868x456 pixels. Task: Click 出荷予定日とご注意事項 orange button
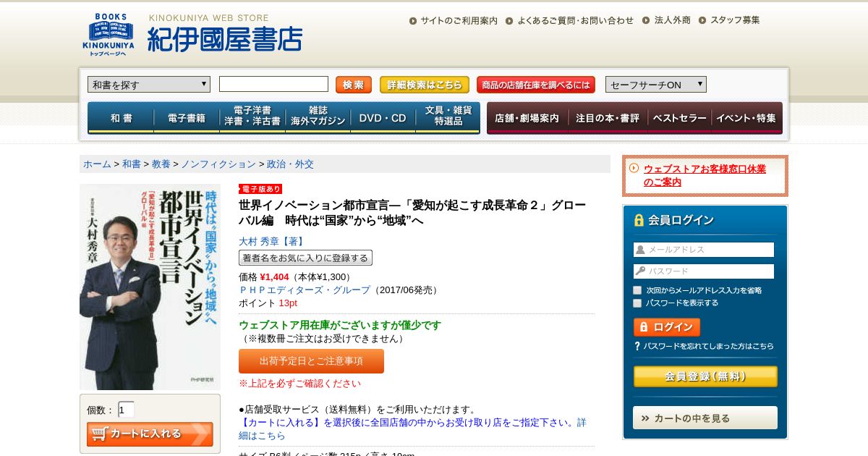311,361
